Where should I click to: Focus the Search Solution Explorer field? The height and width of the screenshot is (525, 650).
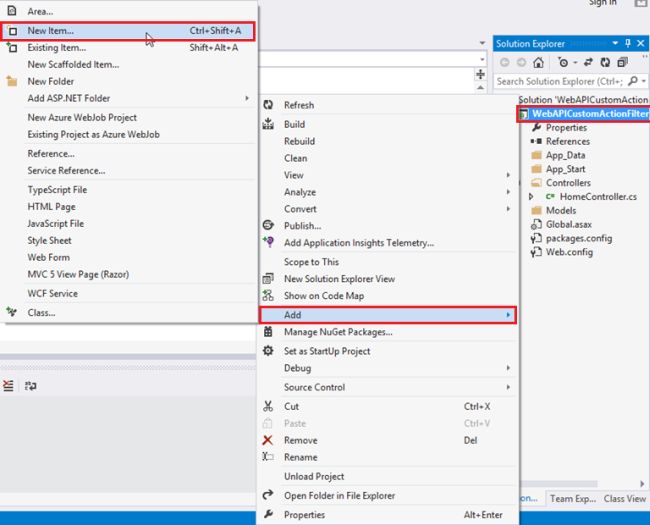(560, 81)
